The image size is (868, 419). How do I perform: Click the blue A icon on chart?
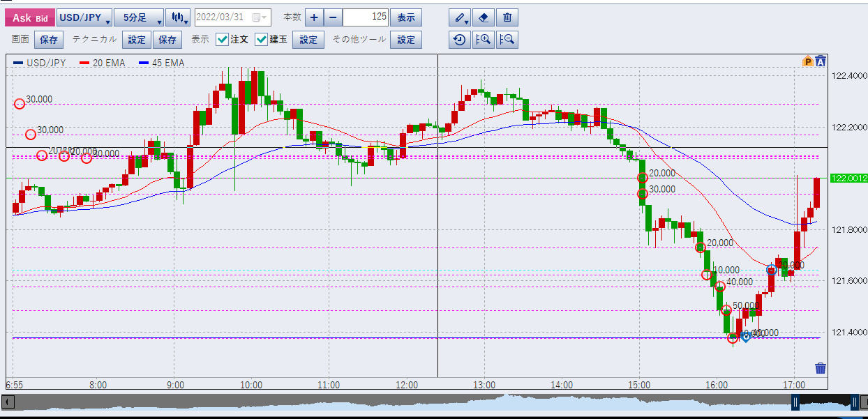(x=821, y=61)
